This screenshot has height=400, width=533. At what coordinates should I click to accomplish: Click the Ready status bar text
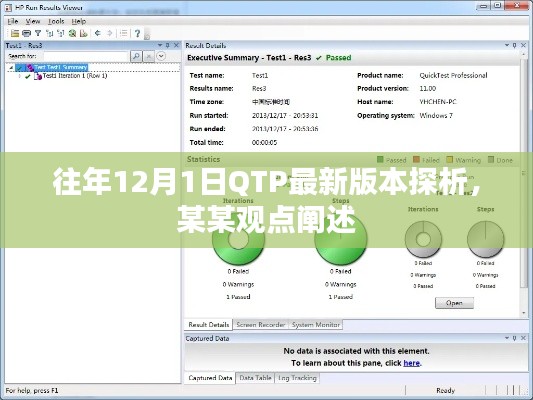(446, 391)
